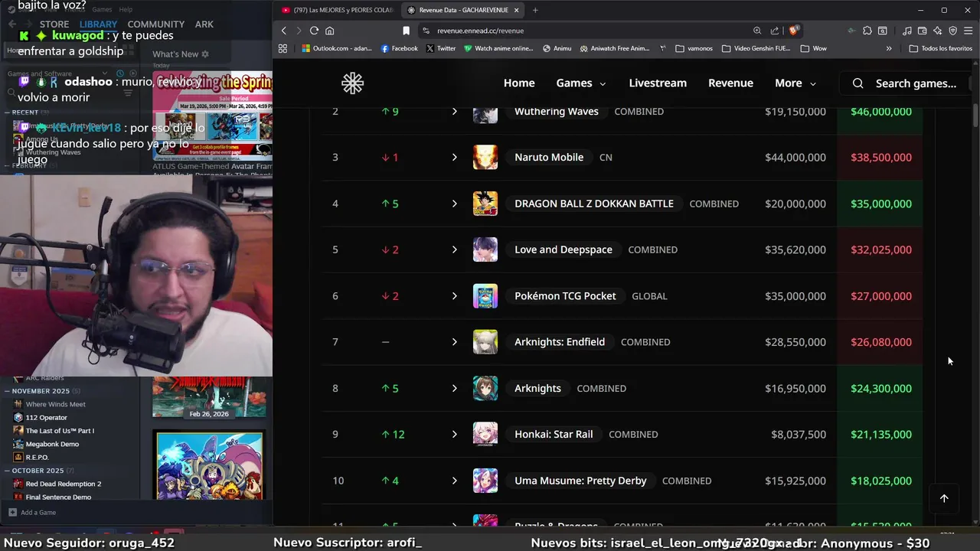Open the More dropdown in site navbar
Image resolution: width=980 pixels, height=551 pixels.
(795, 83)
